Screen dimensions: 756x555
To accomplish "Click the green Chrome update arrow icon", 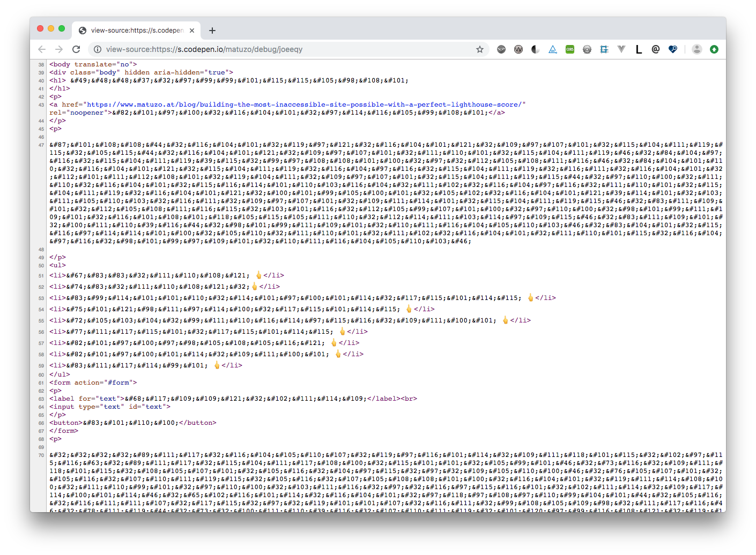I will (x=714, y=49).
